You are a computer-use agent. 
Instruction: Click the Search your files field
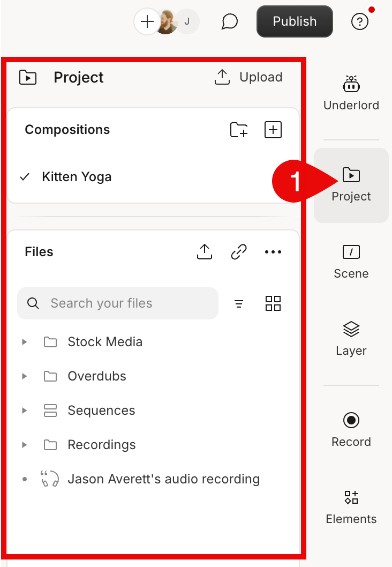click(118, 303)
